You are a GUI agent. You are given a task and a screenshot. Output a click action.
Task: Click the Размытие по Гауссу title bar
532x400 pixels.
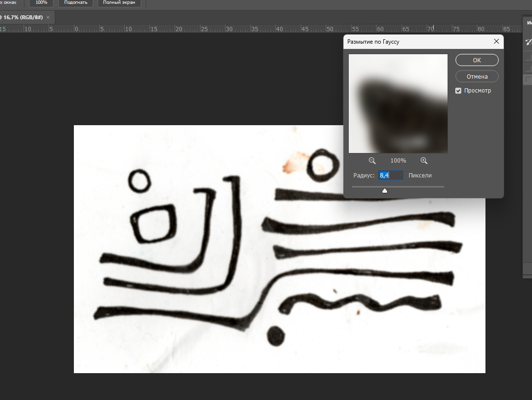413,42
